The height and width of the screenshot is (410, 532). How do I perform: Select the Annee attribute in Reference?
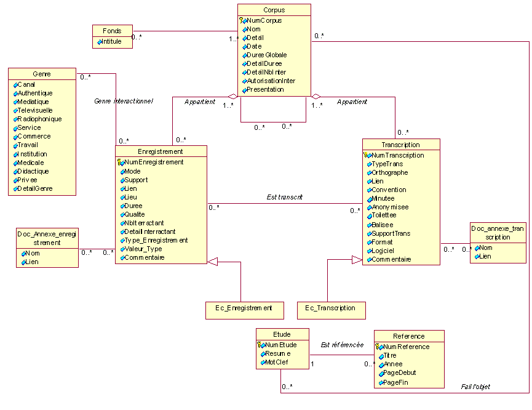[391, 364]
